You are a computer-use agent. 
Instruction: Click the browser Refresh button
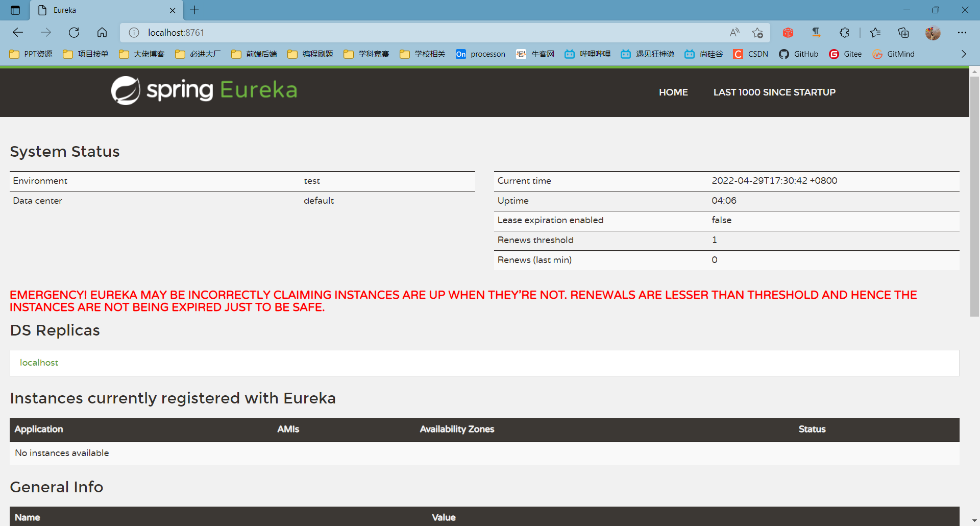point(74,32)
